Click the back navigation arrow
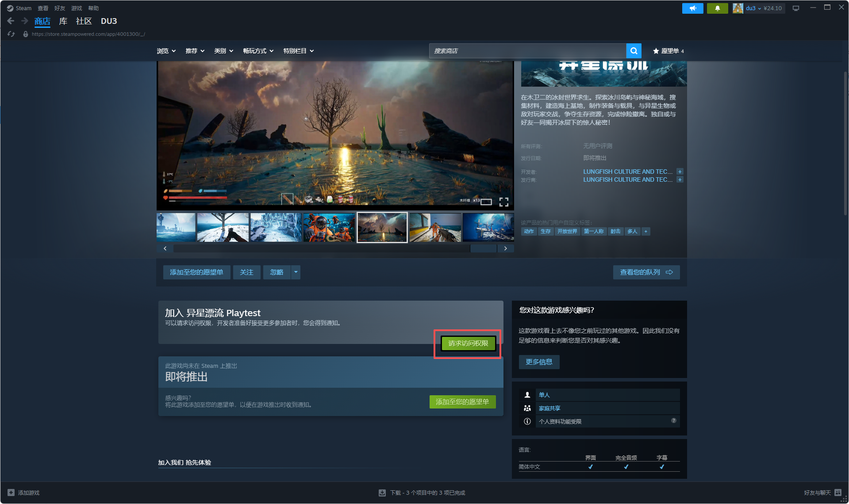Viewport: 849px width, 504px height. [x=11, y=21]
